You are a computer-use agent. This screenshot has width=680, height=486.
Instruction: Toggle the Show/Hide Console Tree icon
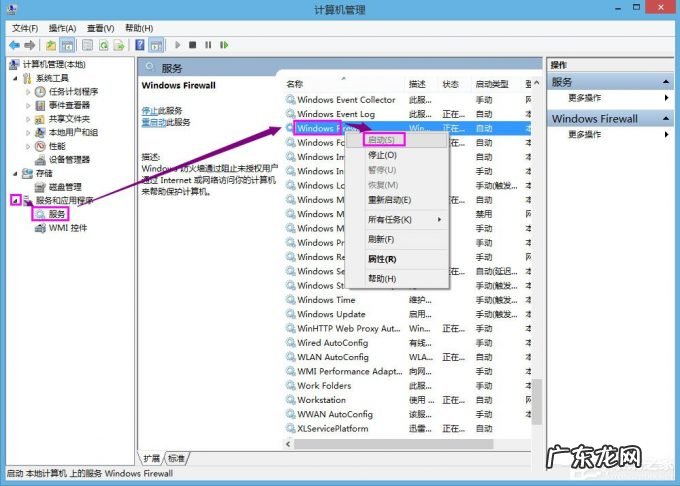pyautogui.click(x=67, y=45)
